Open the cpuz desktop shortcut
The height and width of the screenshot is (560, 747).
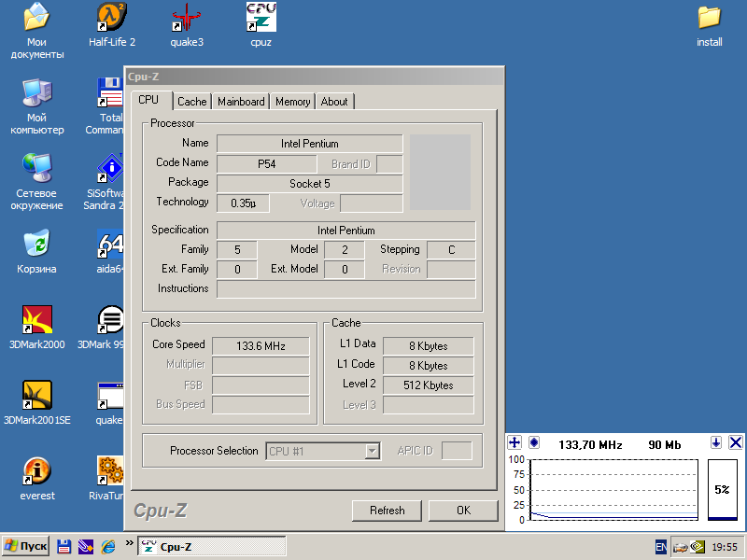tap(261, 19)
